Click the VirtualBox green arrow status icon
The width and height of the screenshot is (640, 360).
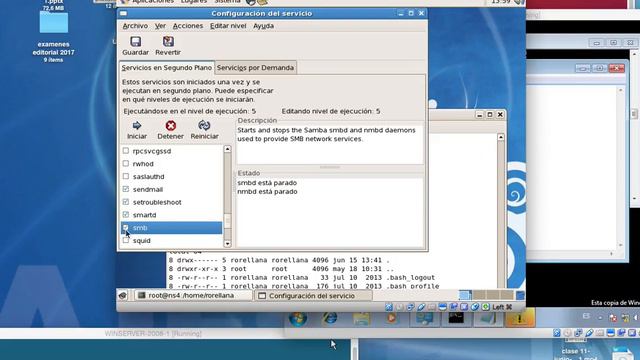pos(485,307)
